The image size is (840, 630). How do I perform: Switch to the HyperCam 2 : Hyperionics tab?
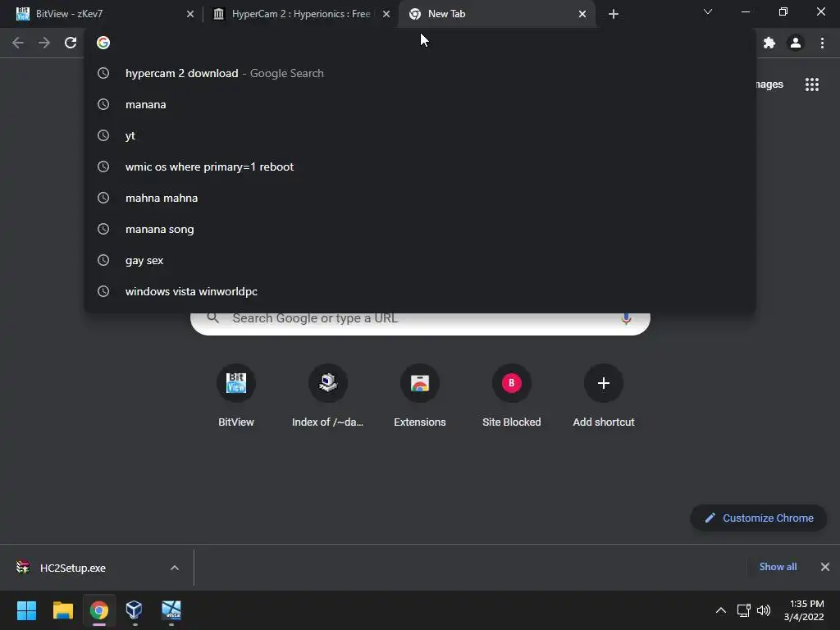point(301,14)
